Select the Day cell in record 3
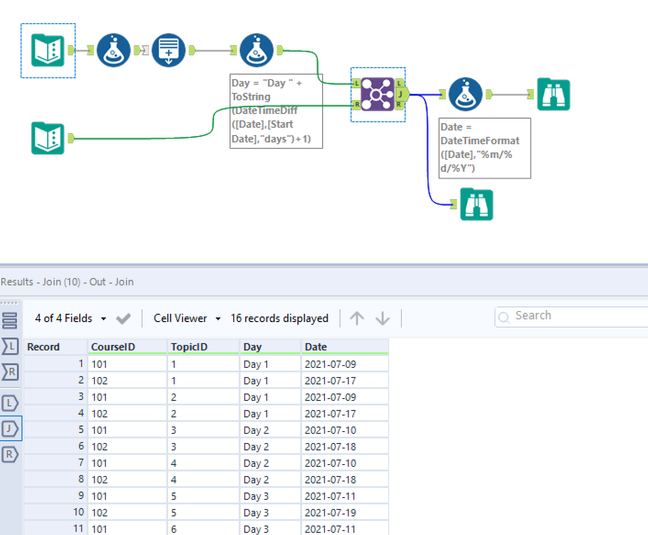Viewport: 648px width, 535px height. click(x=270, y=397)
